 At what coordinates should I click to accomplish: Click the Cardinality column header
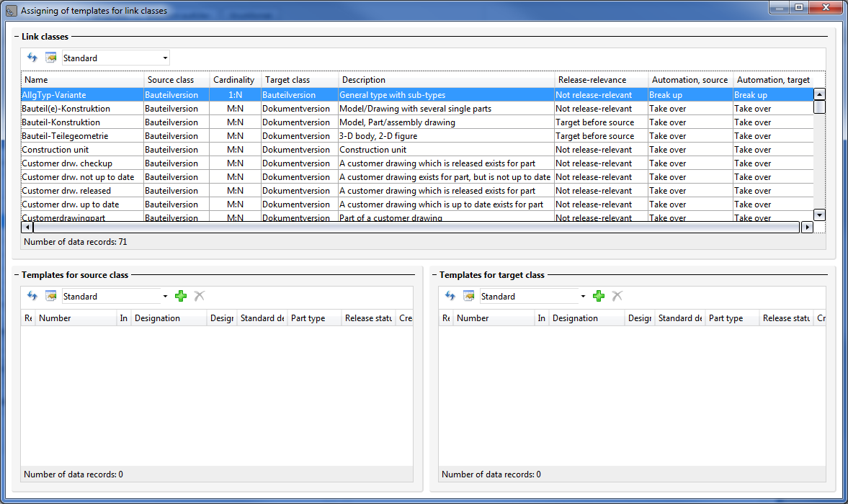[x=234, y=80]
